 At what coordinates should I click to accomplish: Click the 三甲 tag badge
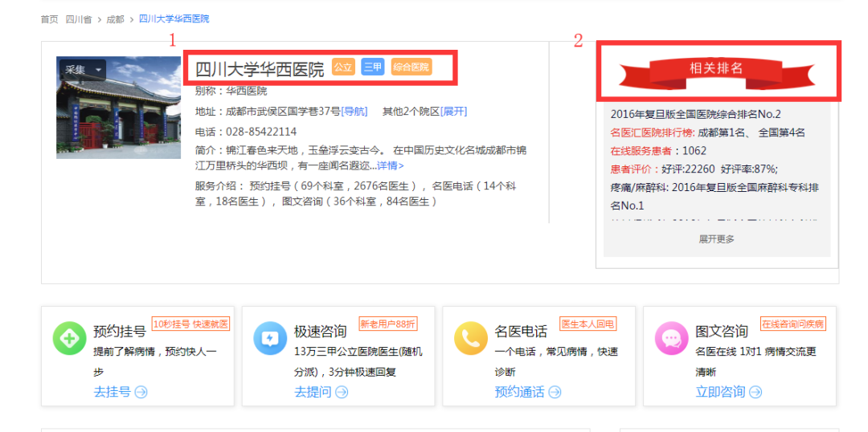[373, 67]
